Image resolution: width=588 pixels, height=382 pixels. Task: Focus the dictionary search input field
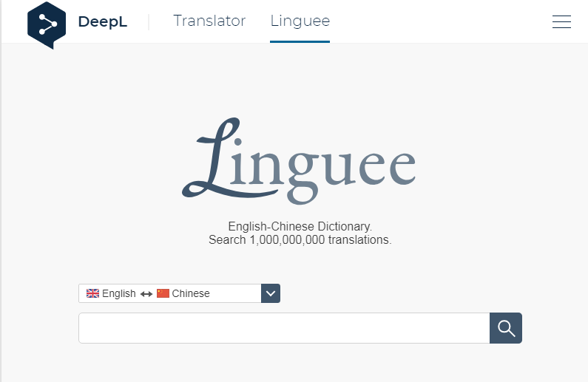284,328
